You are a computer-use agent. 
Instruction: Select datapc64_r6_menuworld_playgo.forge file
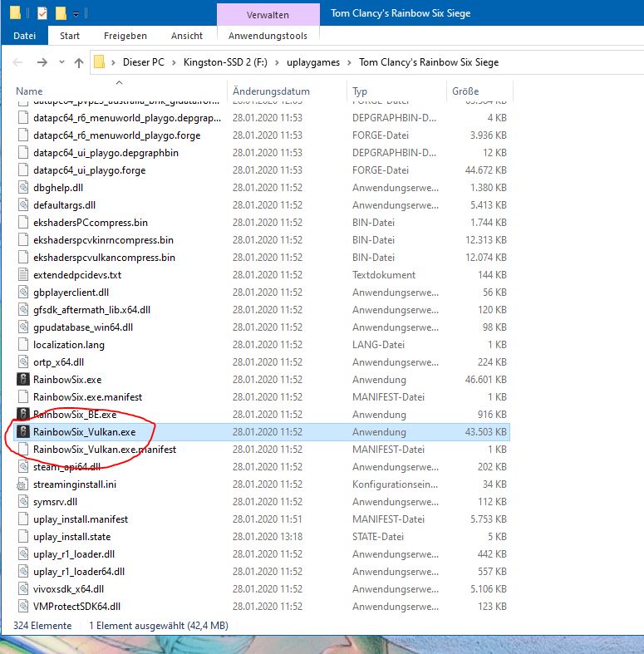coord(117,135)
